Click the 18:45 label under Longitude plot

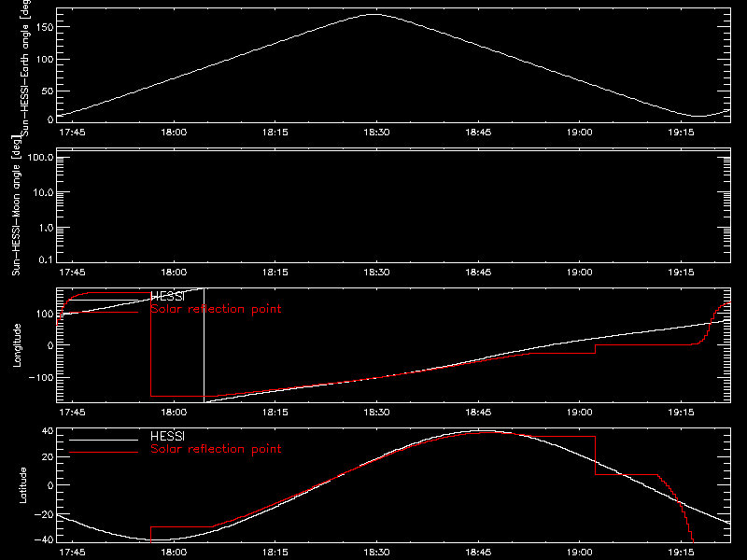(x=478, y=412)
